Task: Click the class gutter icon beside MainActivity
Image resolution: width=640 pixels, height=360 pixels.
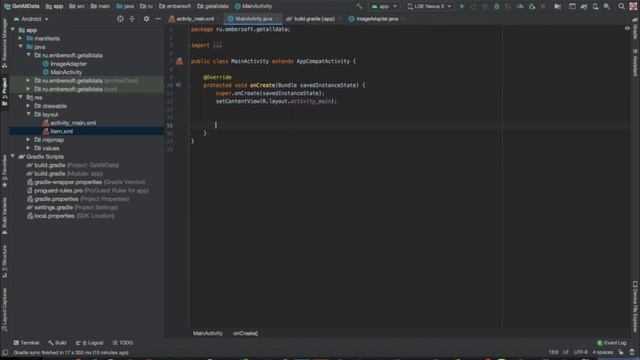Action: click(179, 61)
